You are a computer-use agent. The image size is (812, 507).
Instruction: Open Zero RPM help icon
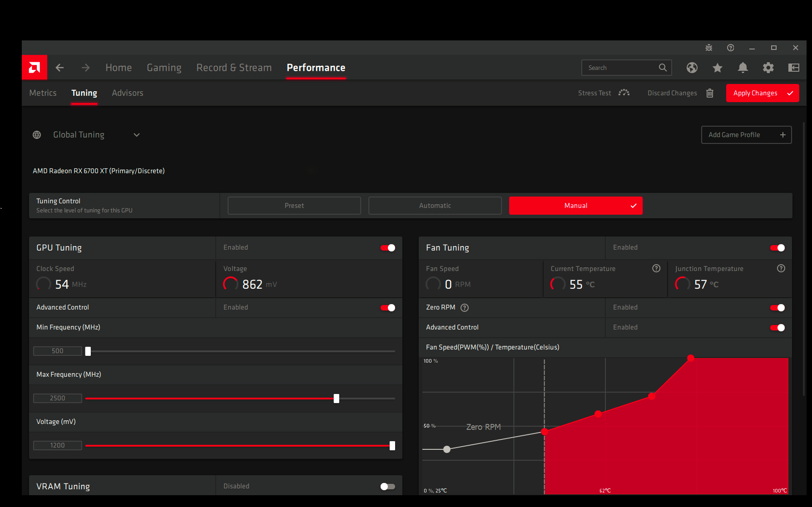click(465, 308)
